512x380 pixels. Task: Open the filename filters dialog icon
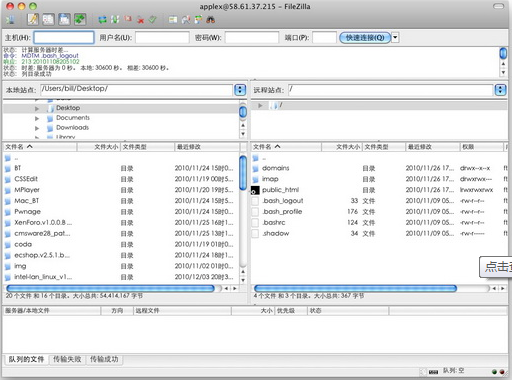173,20
